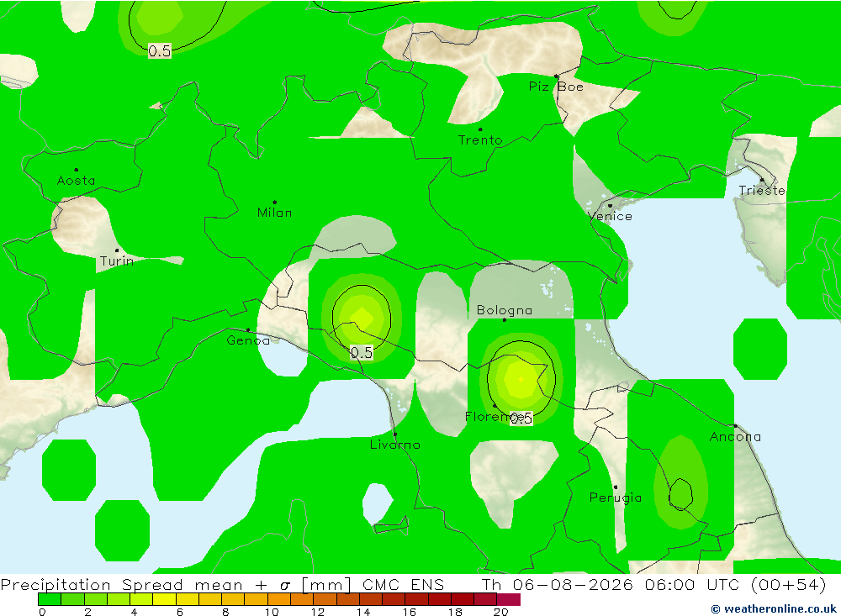
Task: Click the Aosta city label
Action: [77, 181]
